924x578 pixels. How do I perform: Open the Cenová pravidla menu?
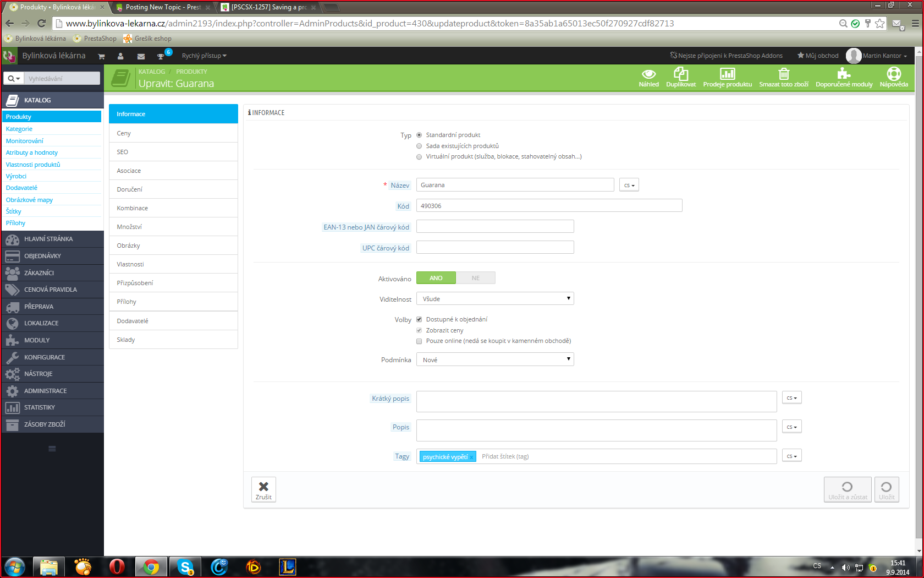click(x=52, y=290)
